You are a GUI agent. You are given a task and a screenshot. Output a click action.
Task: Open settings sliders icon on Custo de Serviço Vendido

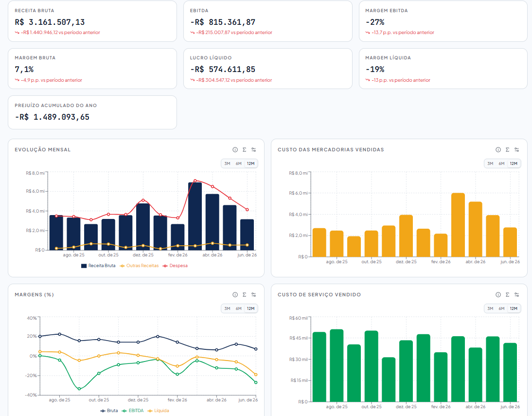pos(517,295)
